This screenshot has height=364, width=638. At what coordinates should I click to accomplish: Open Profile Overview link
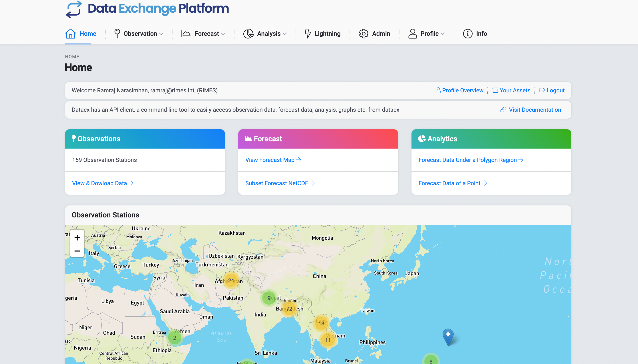(x=459, y=90)
